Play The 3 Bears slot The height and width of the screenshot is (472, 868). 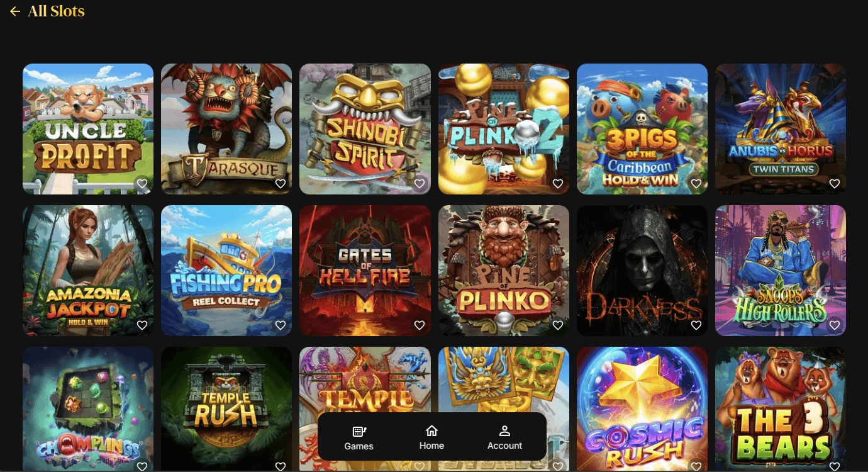click(x=781, y=409)
